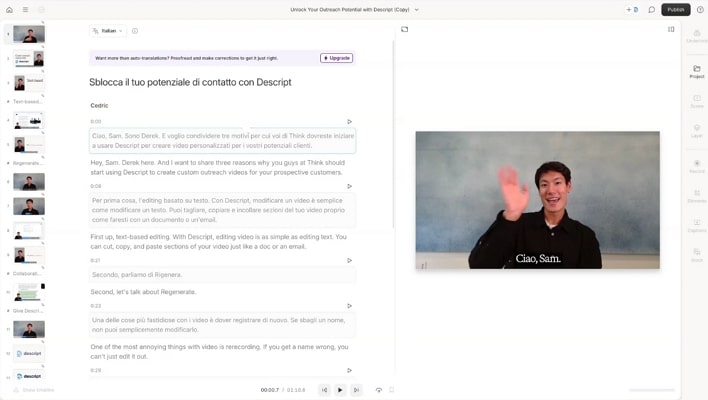The height and width of the screenshot is (400, 708).
Task: Go to the Home icon
Action: (9, 9)
